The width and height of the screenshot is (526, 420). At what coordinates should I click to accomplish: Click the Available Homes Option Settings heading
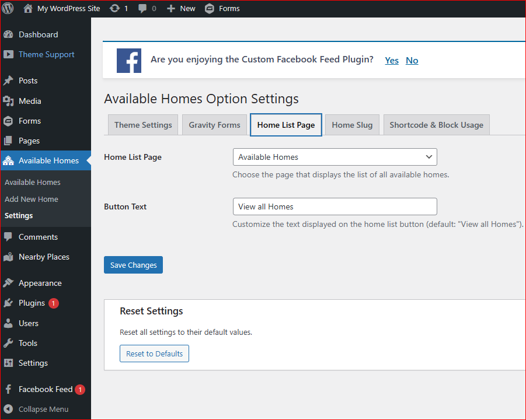click(201, 99)
